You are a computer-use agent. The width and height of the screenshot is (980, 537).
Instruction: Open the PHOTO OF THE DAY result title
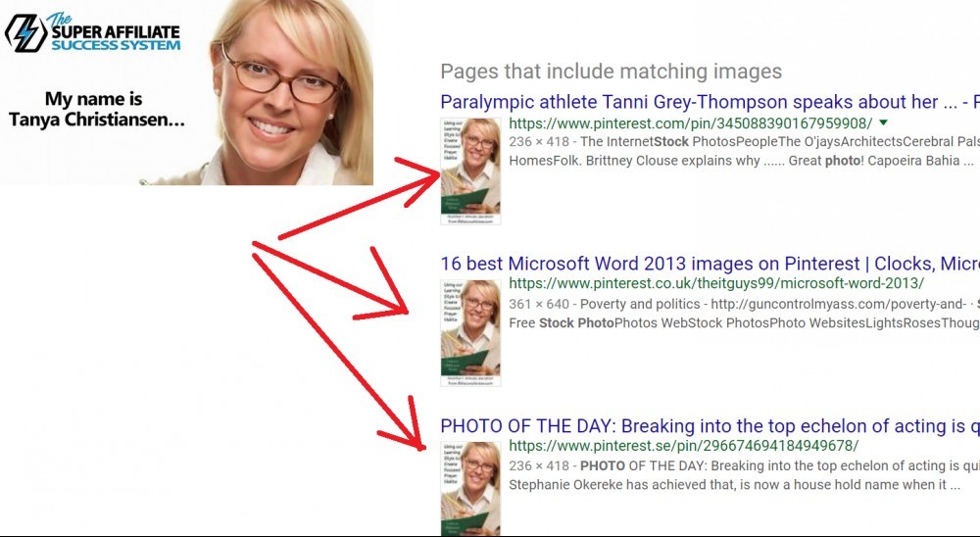tap(710, 425)
